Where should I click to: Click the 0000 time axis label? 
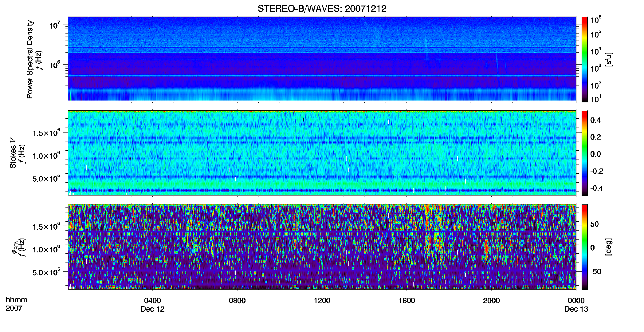click(576, 301)
